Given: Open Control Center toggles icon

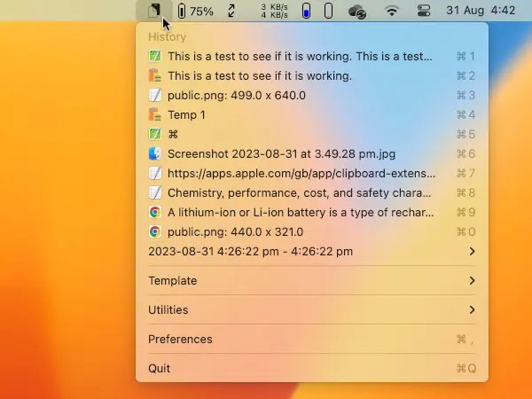Looking at the screenshot, I should (424, 11).
